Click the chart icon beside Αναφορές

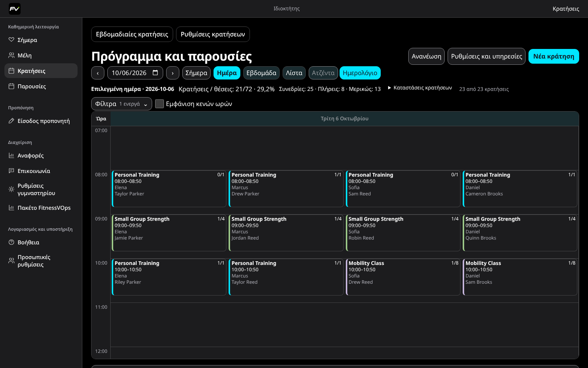point(11,155)
